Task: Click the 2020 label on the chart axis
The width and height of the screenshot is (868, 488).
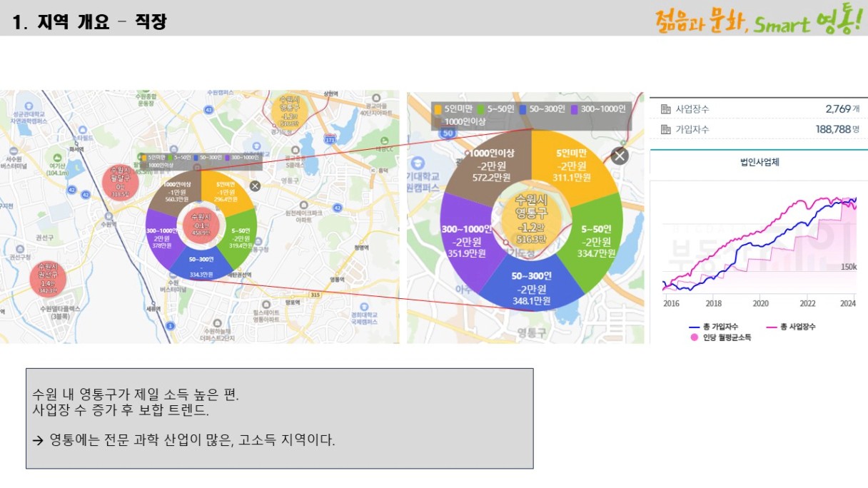Action: [x=760, y=303]
